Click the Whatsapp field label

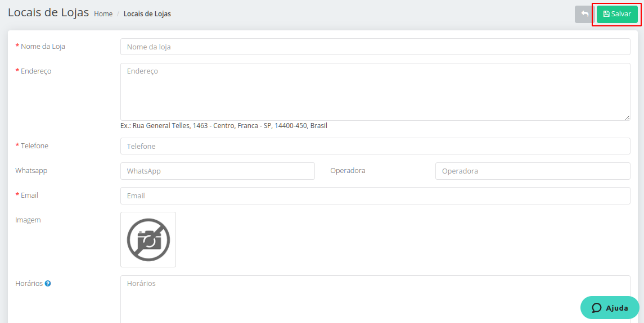(x=31, y=170)
